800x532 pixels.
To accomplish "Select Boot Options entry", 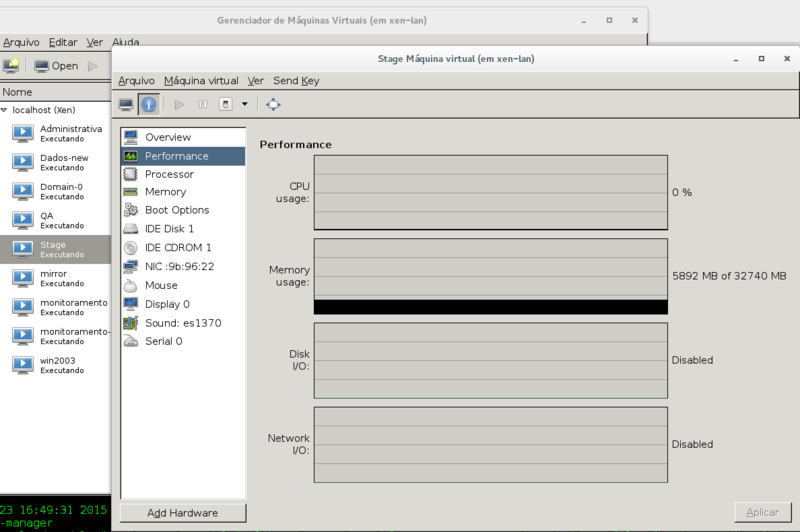I will [x=183, y=210].
